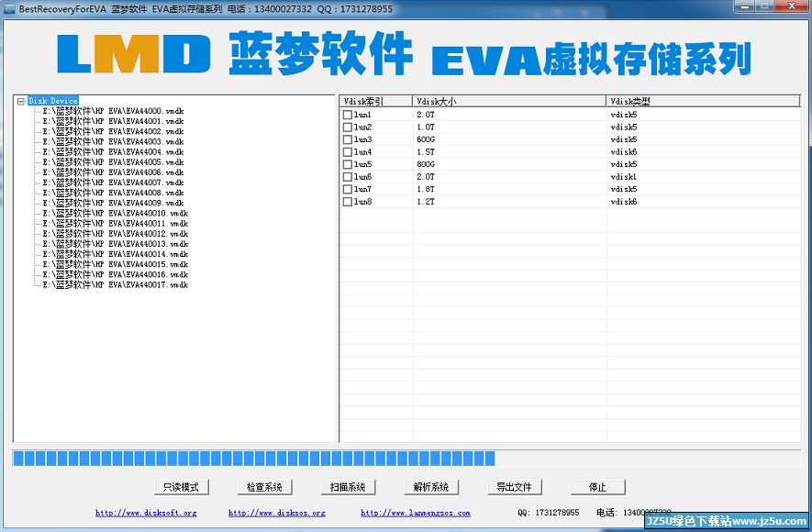Screen dimensions: 812x532
Task: Pick EVA44003.vmdk tree entry
Action: (113, 142)
